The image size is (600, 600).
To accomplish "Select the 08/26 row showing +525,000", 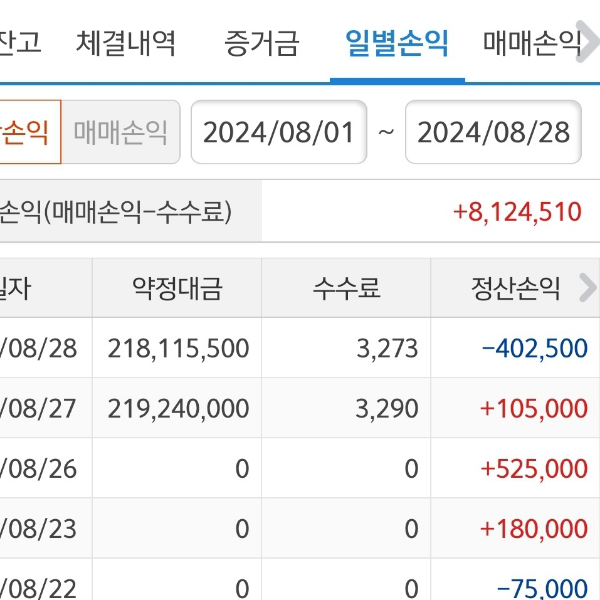I will coord(300,468).
